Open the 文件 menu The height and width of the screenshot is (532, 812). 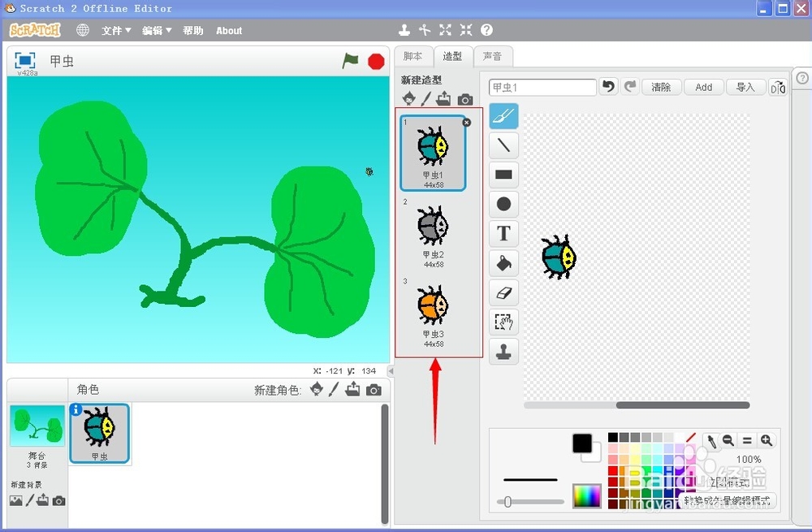tap(116, 31)
